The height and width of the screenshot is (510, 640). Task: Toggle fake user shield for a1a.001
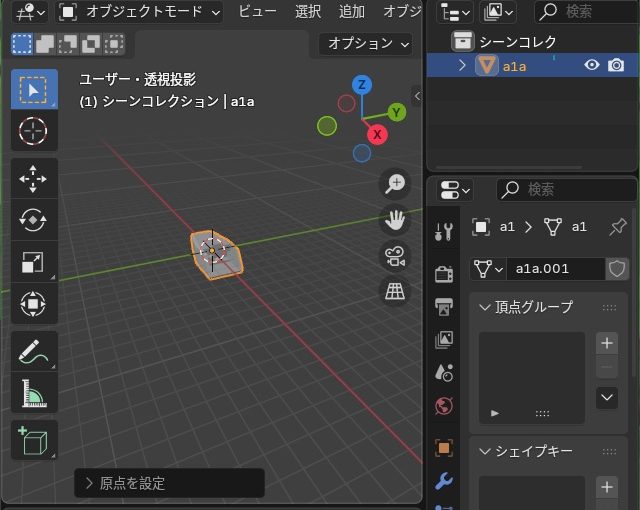coord(617,269)
